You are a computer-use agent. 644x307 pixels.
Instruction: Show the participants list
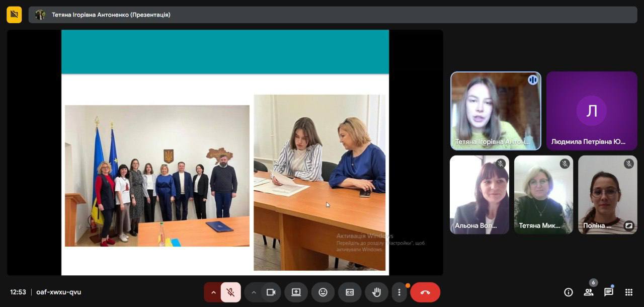pos(588,292)
